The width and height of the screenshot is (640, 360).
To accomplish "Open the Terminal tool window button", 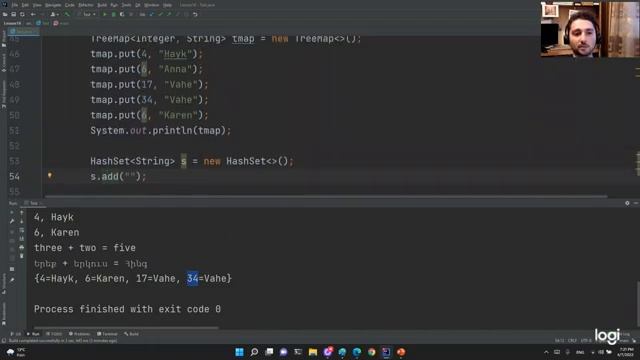I will click(107, 334).
